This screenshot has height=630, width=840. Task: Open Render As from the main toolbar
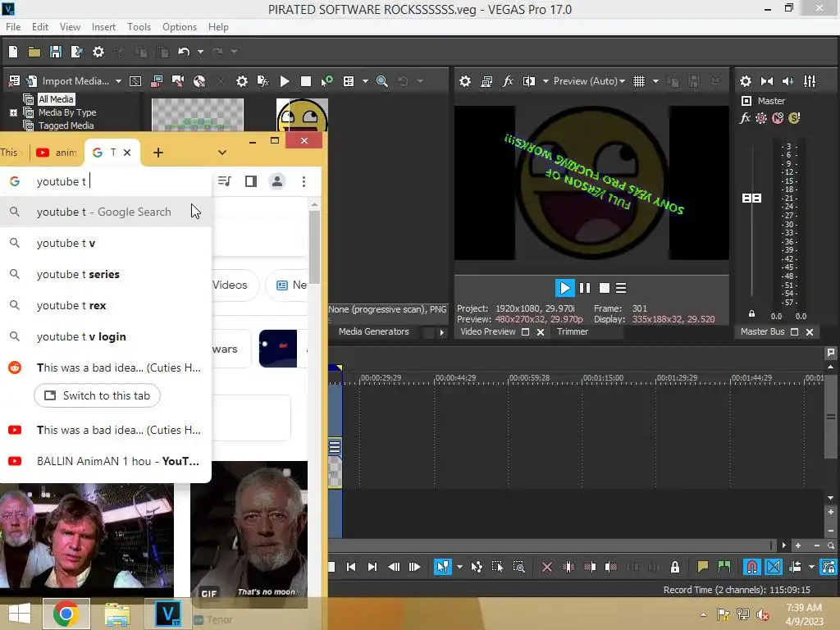(76, 52)
